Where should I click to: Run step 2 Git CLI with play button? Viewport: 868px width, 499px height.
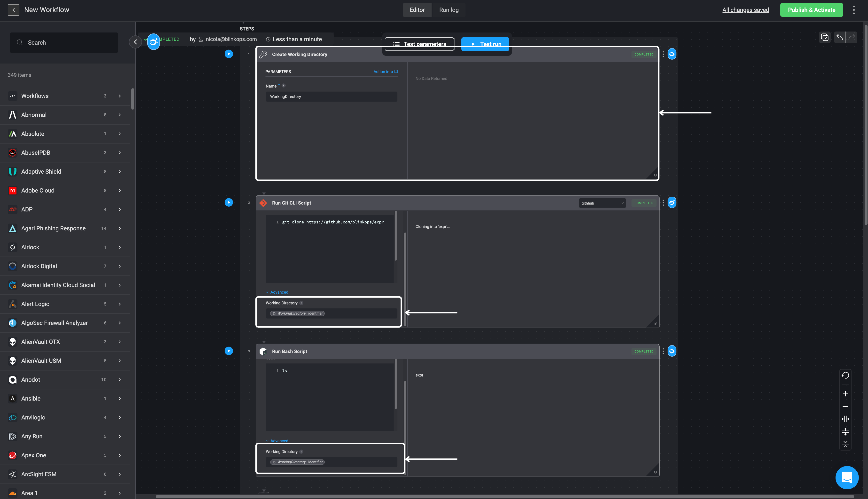tap(229, 202)
